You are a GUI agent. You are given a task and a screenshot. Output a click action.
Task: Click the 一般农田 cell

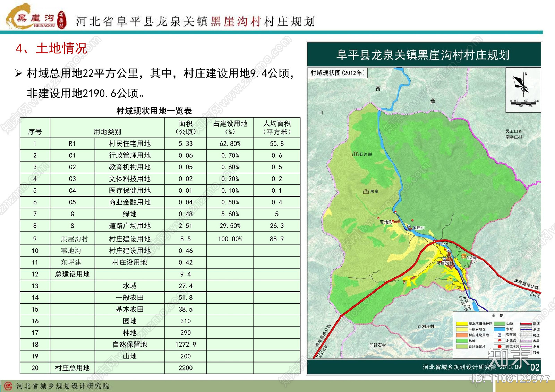coord(130,298)
